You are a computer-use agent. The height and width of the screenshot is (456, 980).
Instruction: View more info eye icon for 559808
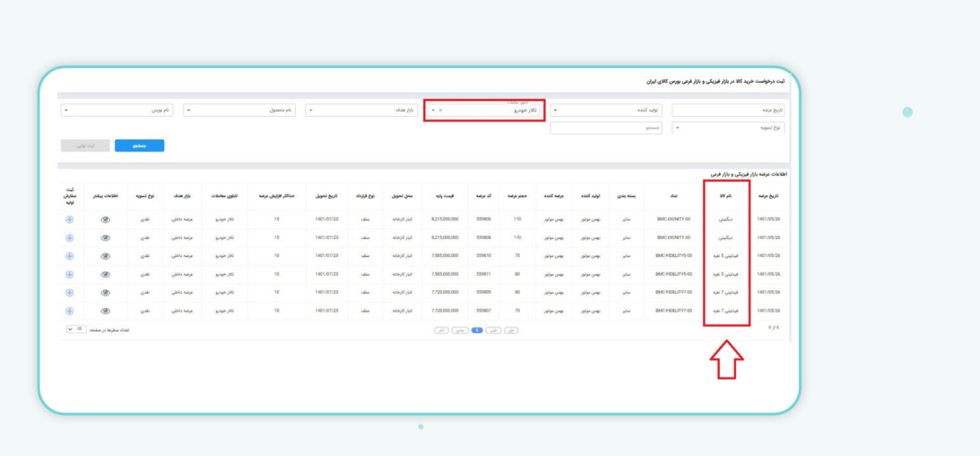(x=105, y=238)
